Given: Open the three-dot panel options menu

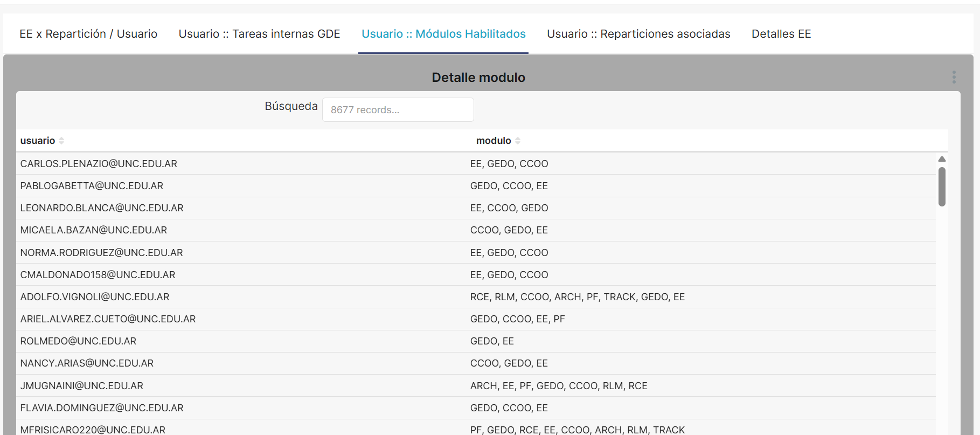Looking at the screenshot, I should tap(954, 77).
